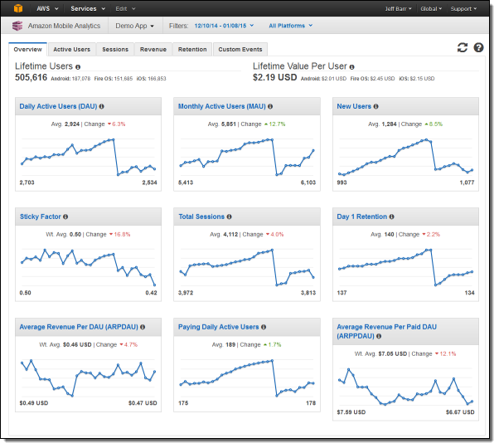499x448 pixels.
Task: Click info icon next to Total Sessions
Action: pyautogui.click(x=230, y=217)
